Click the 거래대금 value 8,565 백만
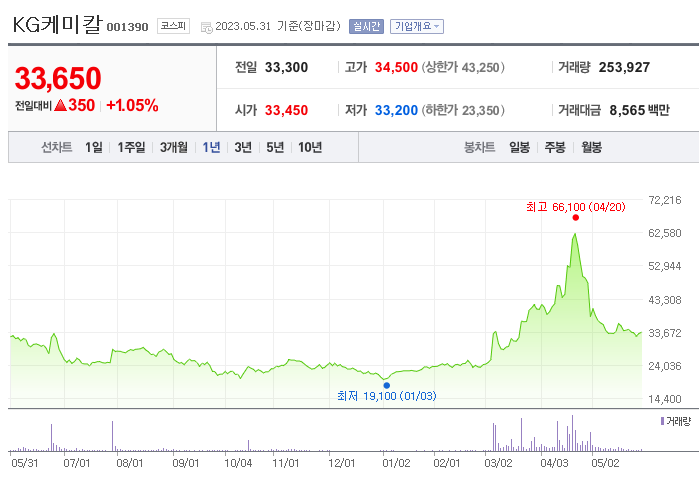Viewport: 699px width, 487px height. pyautogui.click(x=639, y=110)
